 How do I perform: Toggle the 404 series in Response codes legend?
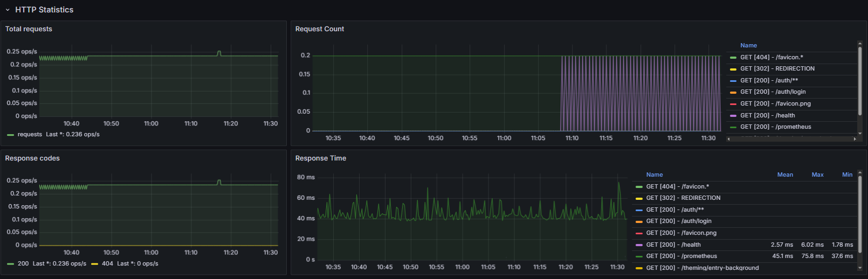tap(107, 264)
